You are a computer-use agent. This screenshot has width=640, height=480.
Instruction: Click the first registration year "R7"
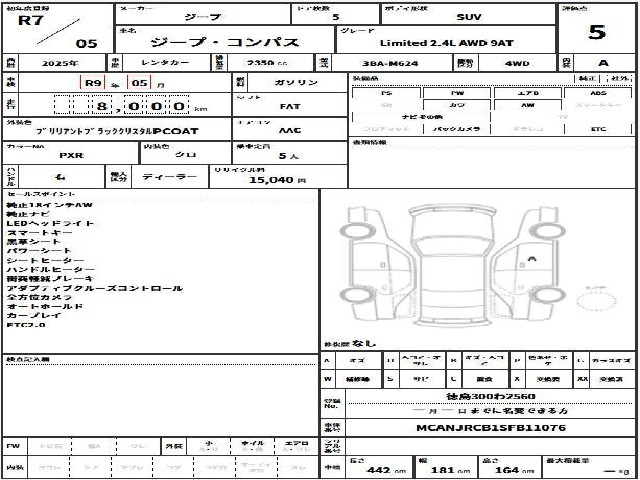click(x=31, y=20)
